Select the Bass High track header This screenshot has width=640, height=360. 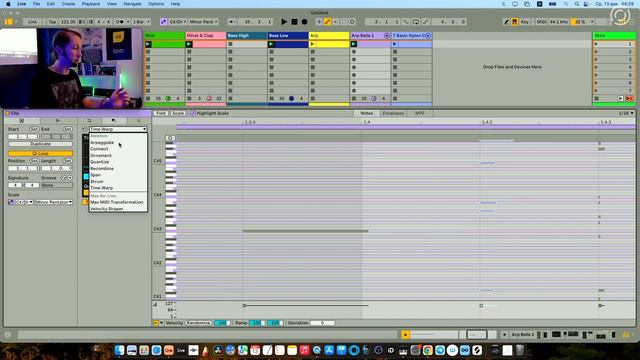point(247,36)
